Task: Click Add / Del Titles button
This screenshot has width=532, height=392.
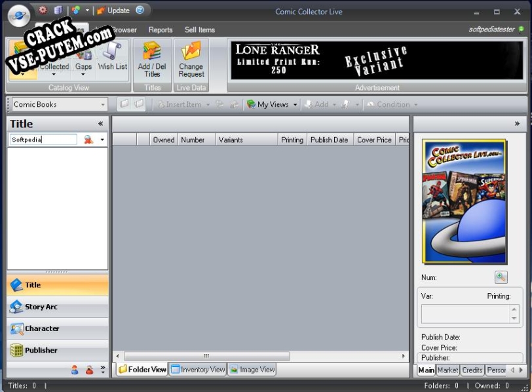Action: coord(152,60)
